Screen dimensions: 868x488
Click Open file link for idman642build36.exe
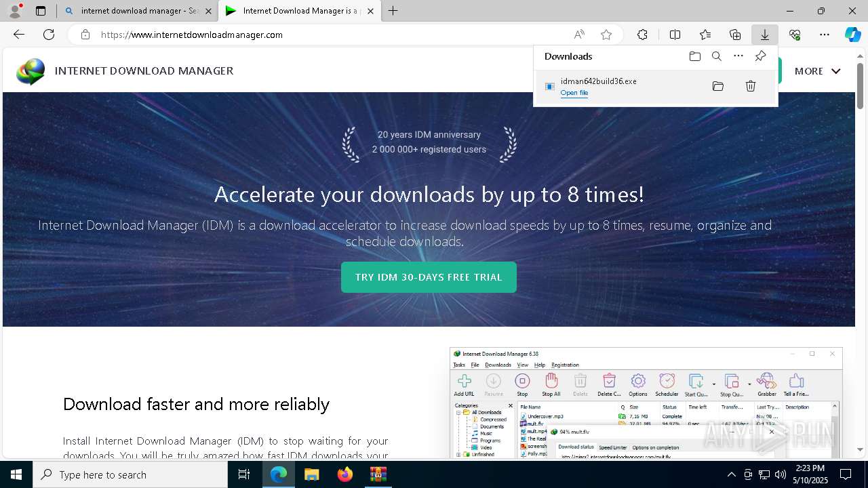coord(574,93)
